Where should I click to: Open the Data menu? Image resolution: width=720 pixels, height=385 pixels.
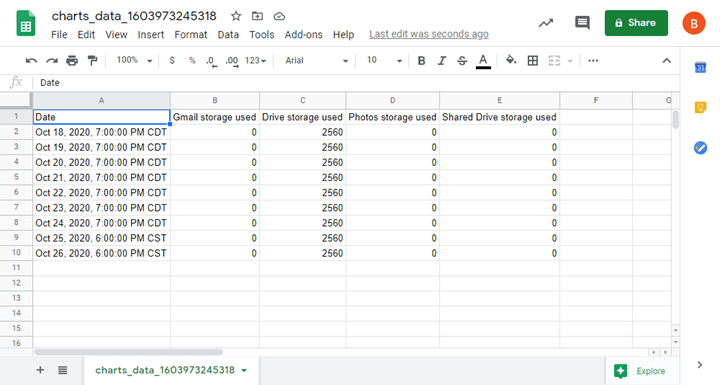click(228, 35)
